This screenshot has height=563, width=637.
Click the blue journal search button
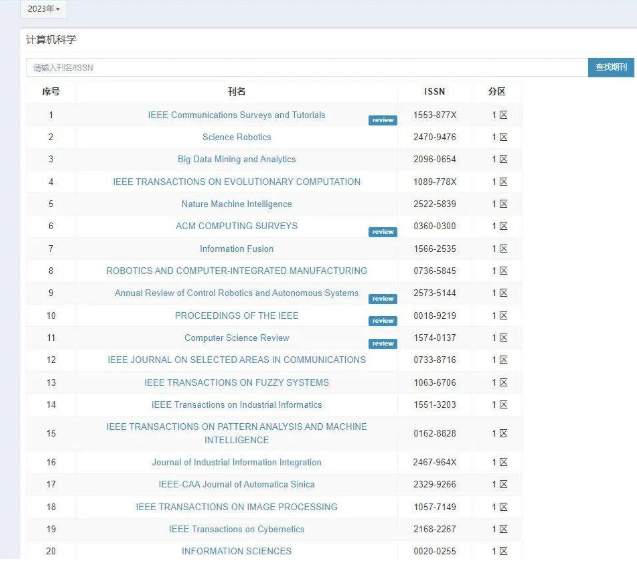click(x=611, y=67)
